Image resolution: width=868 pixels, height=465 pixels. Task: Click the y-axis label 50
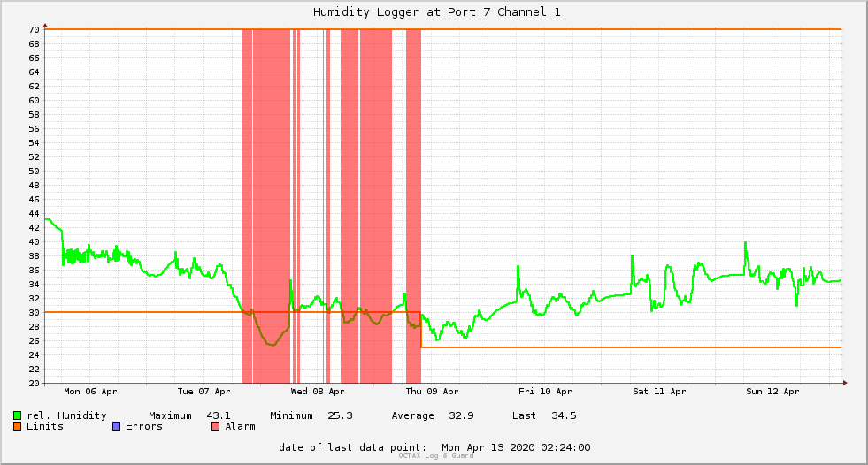tap(35, 172)
